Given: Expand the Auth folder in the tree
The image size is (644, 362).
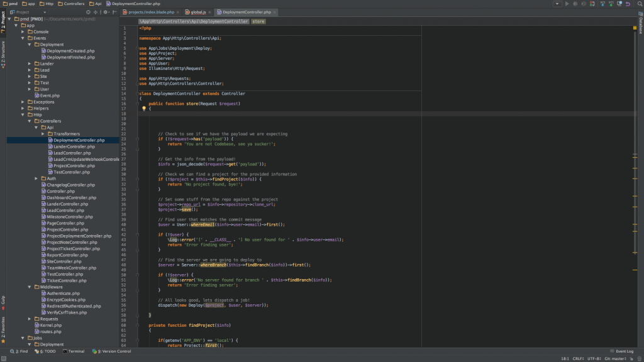Looking at the screenshot, I should coord(36,178).
